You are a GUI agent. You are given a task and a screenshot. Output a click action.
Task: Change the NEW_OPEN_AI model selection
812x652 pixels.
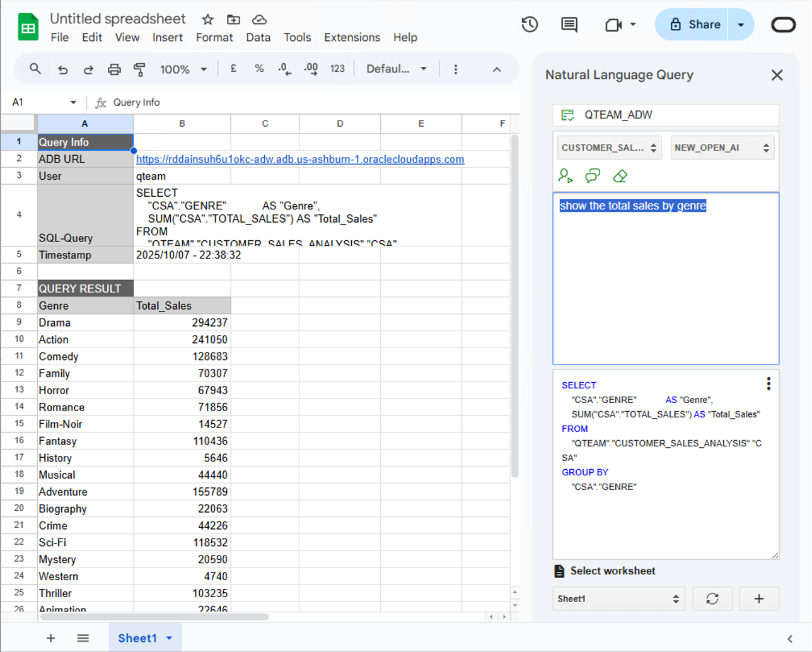point(722,148)
